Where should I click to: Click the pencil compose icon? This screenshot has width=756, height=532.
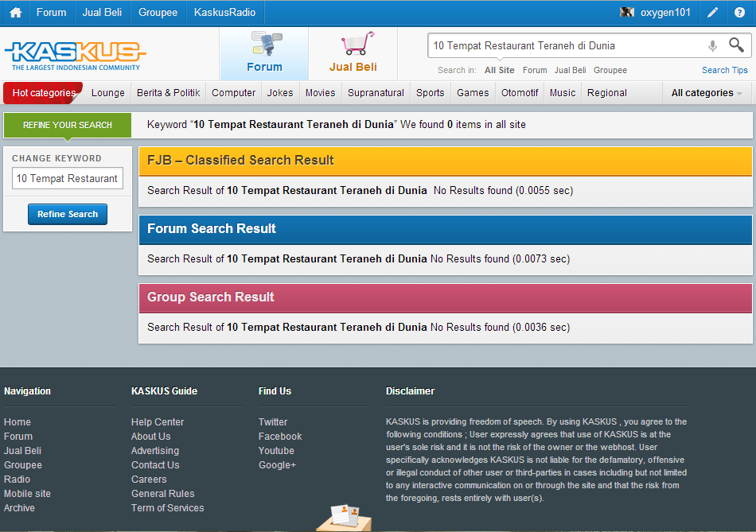tap(712, 13)
